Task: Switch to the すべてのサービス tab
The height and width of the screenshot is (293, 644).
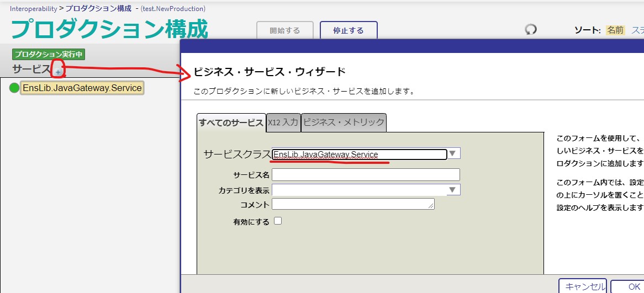Action: pos(231,122)
